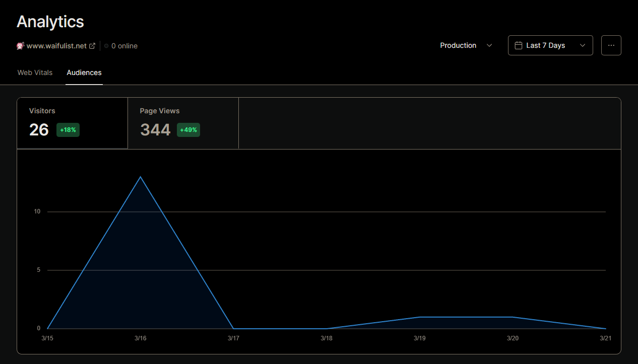Expand the Last 7 Days date range dropdown

point(550,45)
